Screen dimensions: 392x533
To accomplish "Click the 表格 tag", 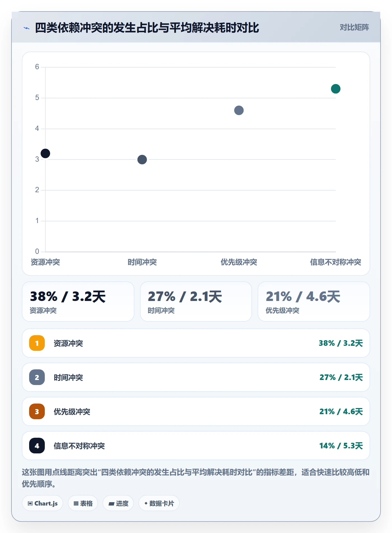I will (x=83, y=503).
